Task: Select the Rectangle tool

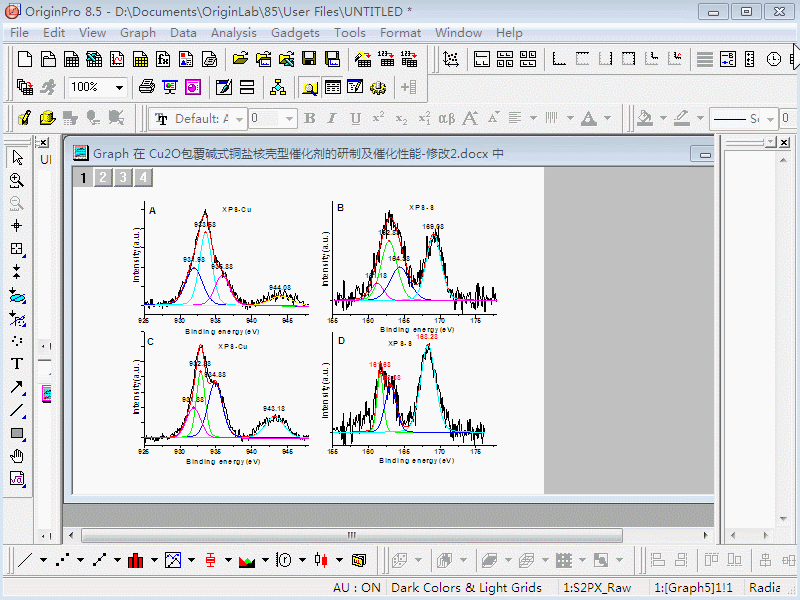Action: pos(17,434)
